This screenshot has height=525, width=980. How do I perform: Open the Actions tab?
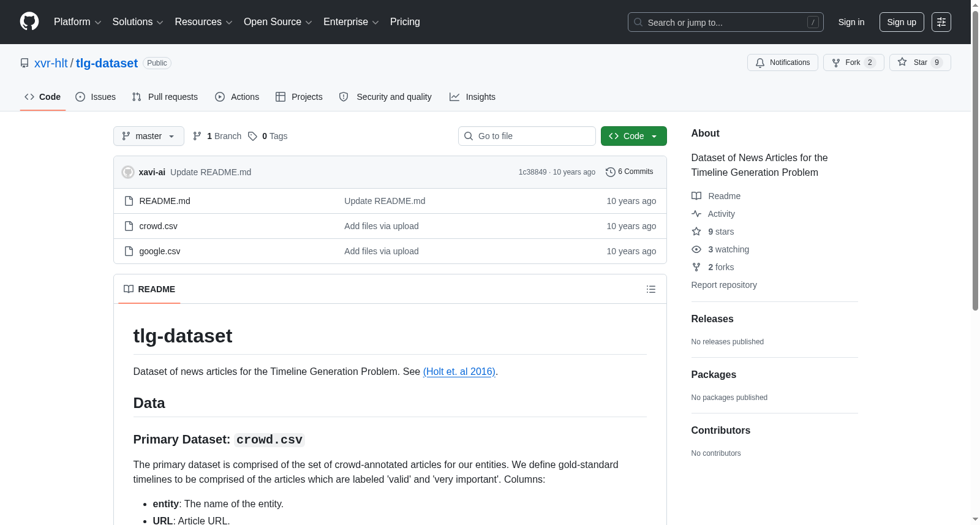[237, 97]
